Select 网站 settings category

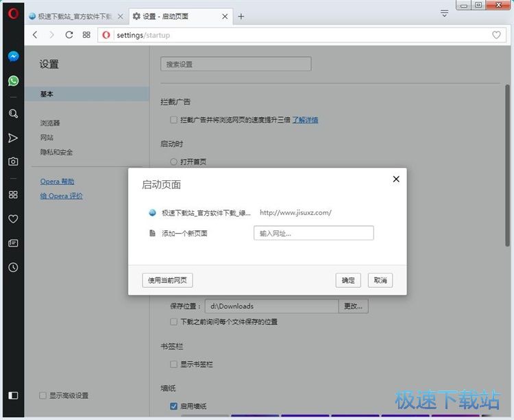[47, 138]
